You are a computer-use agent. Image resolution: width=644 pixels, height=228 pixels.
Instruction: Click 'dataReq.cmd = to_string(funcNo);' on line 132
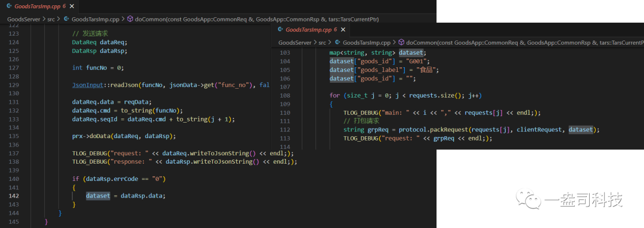[x=128, y=111]
